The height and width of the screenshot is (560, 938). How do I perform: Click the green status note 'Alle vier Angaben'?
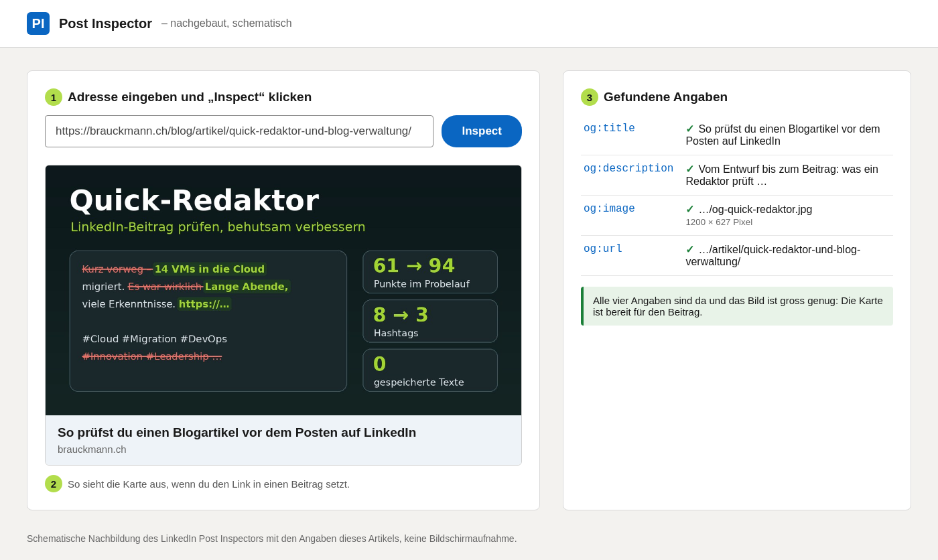click(x=737, y=306)
